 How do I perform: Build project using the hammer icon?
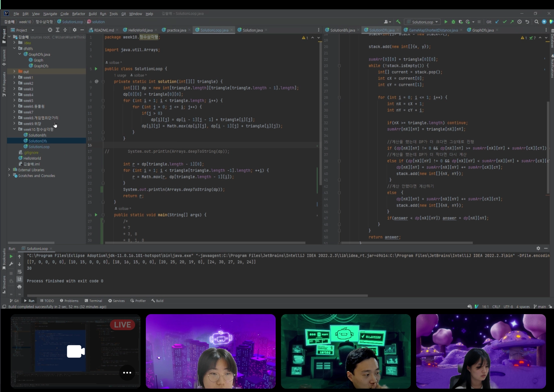(398, 22)
